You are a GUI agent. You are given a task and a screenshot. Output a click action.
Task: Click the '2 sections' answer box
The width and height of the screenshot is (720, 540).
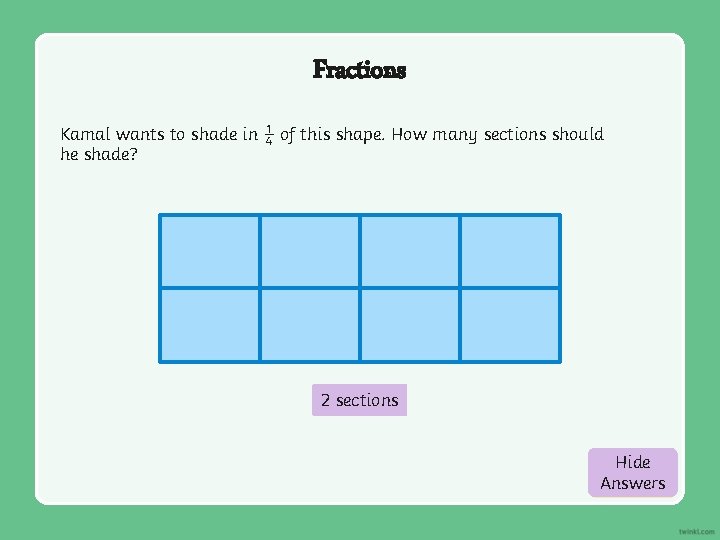click(x=359, y=400)
